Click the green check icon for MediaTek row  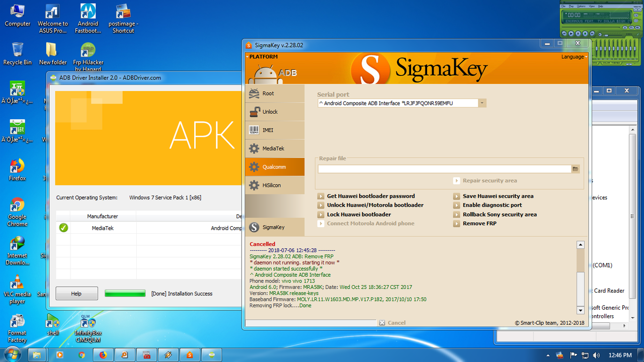[x=63, y=228]
